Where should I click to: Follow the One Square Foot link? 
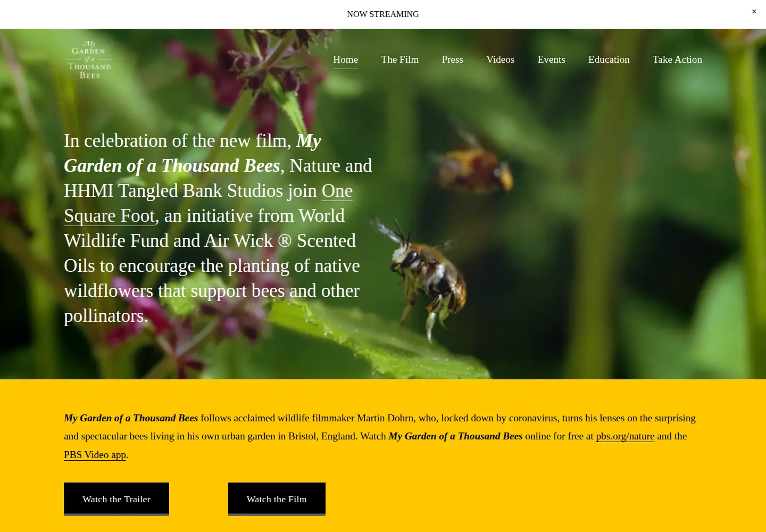[110, 215]
